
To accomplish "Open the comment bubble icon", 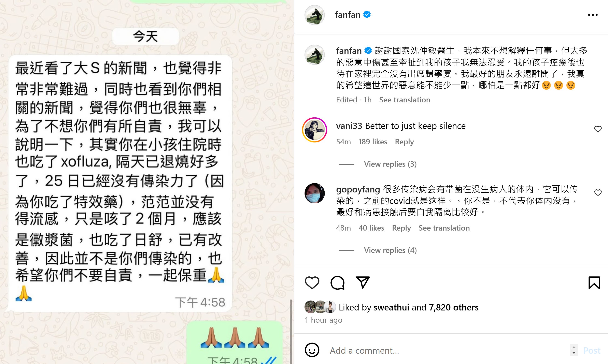I will [x=337, y=283].
